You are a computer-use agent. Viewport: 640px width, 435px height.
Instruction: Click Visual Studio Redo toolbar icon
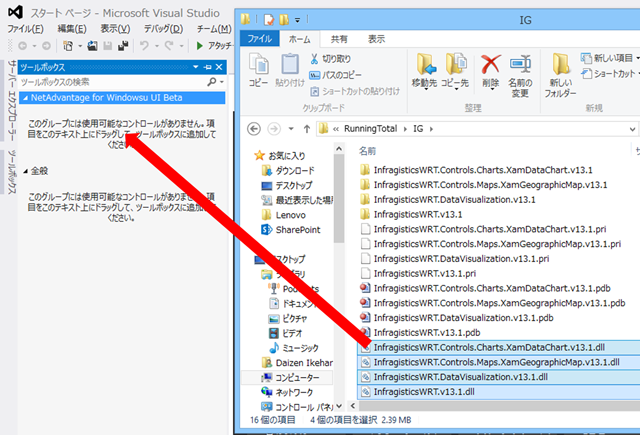coord(169,46)
